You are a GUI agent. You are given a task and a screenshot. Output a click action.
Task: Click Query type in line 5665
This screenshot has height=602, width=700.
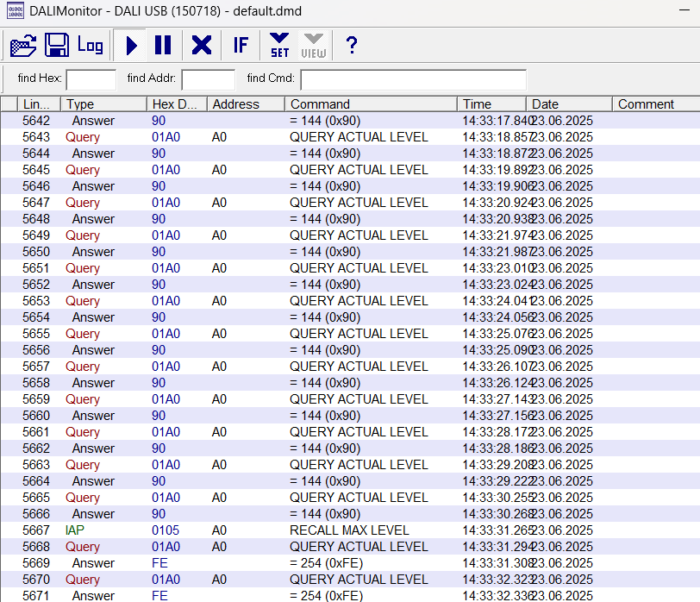(83, 498)
